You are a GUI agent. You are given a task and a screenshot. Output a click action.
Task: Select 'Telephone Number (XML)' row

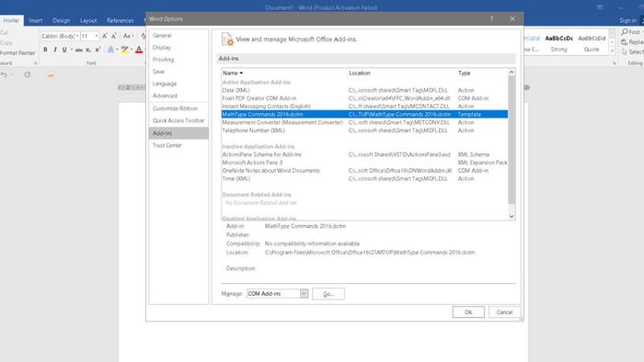[364, 130]
